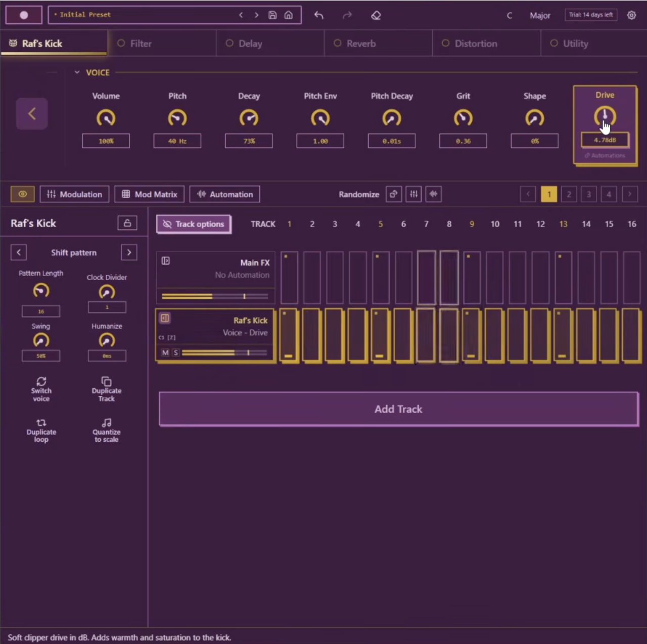The width and height of the screenshot is (647, 644).
Task: Change the Major scale selector
Action: click(x=540, y=16)
